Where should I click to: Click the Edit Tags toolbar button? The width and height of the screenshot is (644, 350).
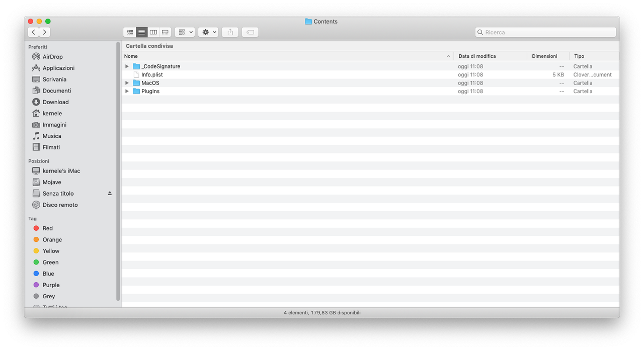coord(250,32)
